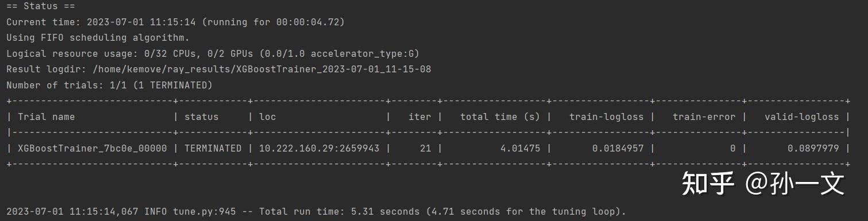Click the tune.py:945 source reference
Viewport: 868px width, 221px height.
(205, 211)
